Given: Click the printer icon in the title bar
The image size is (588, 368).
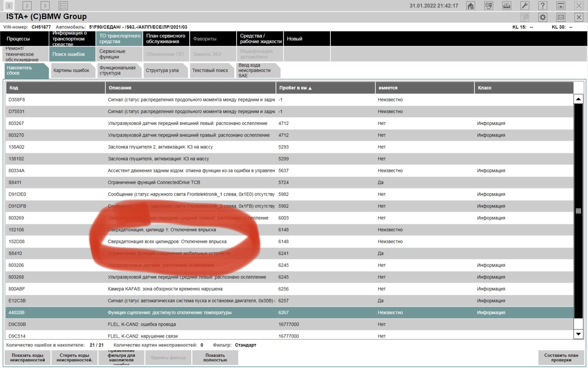Looking at the screenshot, I should [507, 5].
